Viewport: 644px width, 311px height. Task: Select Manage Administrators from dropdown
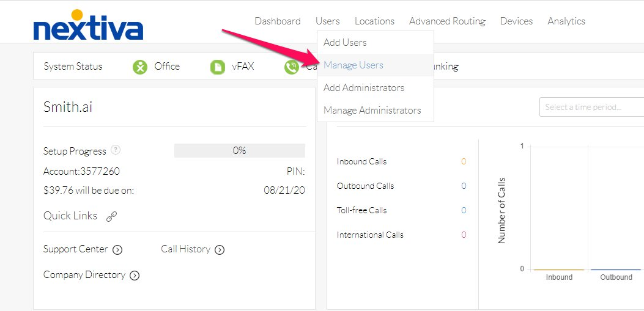coord(376,111)
